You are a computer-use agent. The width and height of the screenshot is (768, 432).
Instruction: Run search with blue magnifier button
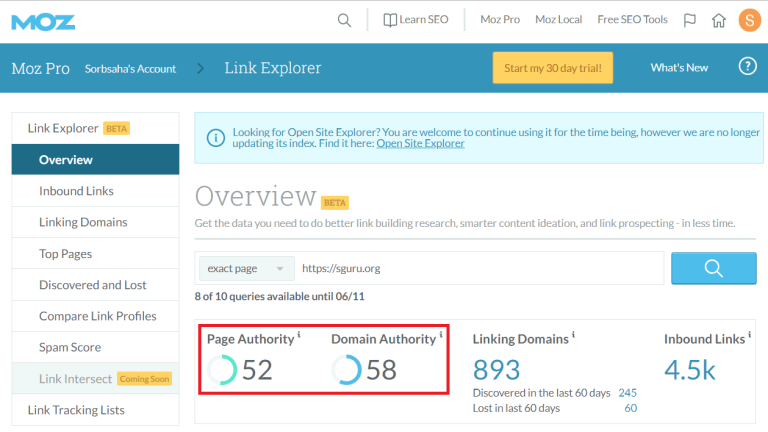coord(714,268)
